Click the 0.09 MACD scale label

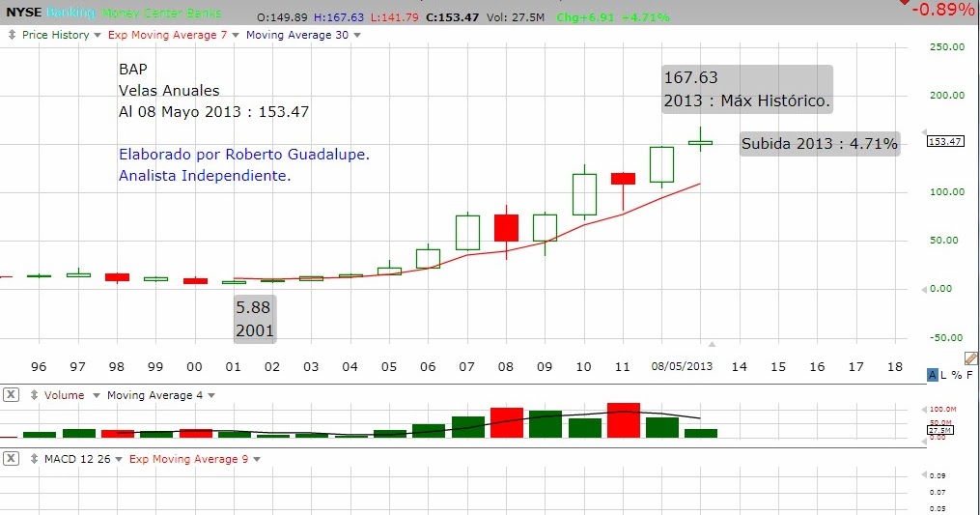(938, 476)
